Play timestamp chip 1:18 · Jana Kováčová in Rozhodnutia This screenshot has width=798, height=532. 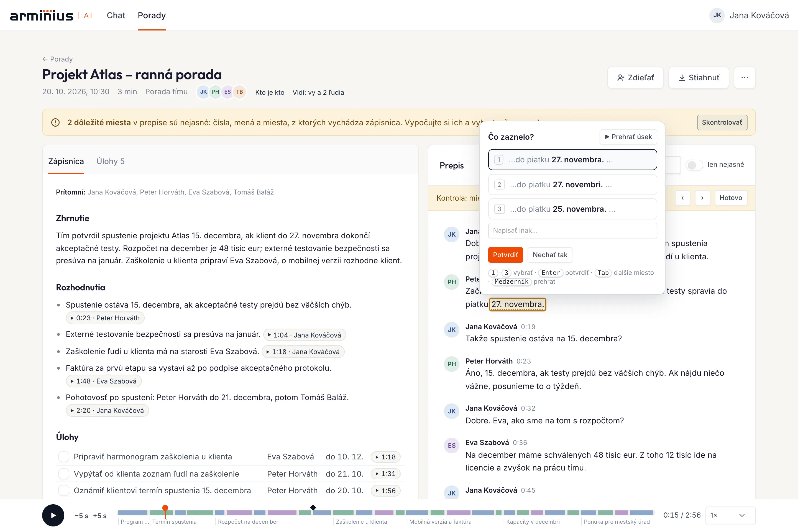303,352
